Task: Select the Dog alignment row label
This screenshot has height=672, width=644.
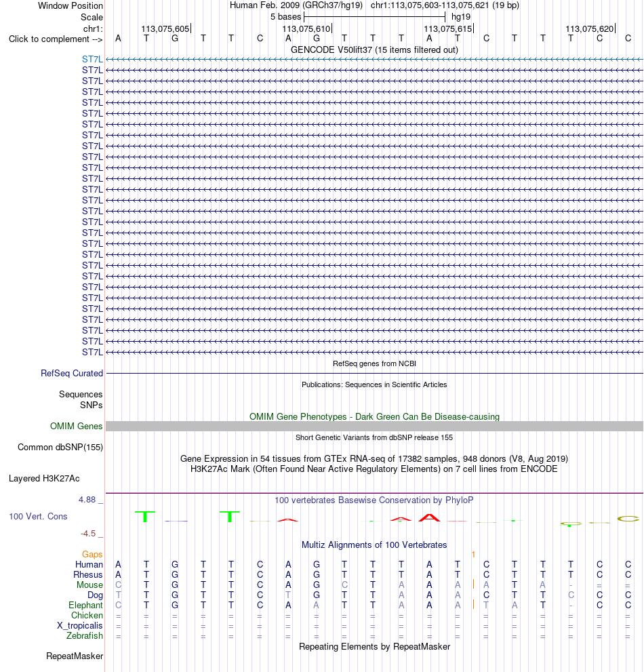Action: pyautogui.click(x=95, y=595)
